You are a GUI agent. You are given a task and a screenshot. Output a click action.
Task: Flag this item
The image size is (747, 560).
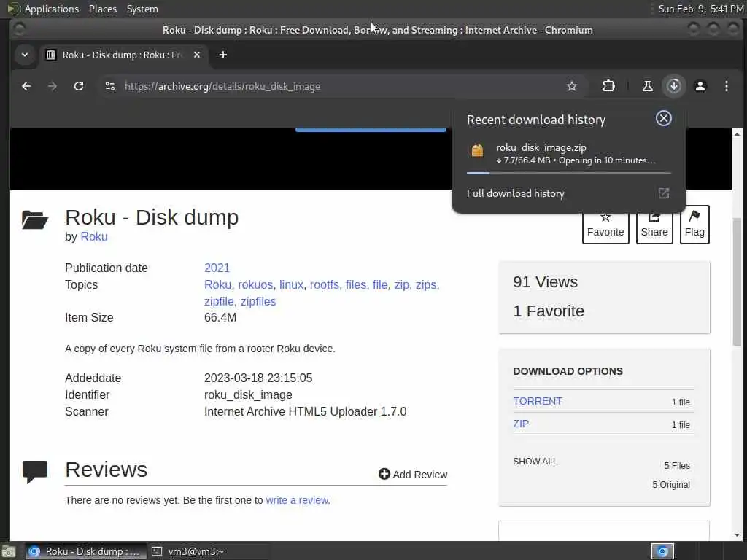[694, 225]
